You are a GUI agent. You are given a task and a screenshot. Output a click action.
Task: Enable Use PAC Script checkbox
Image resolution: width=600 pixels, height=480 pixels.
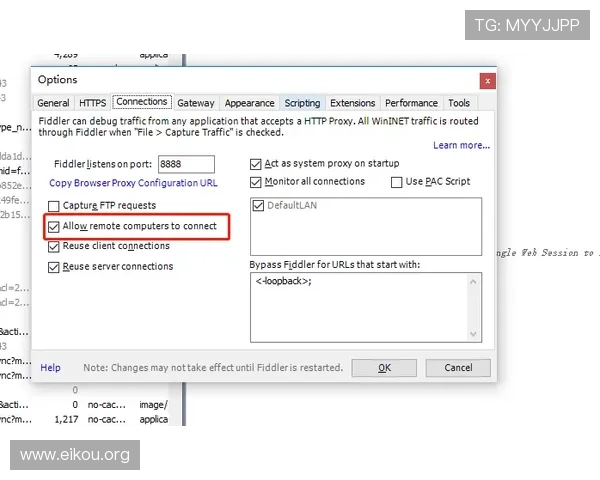(x=396, y=182)
